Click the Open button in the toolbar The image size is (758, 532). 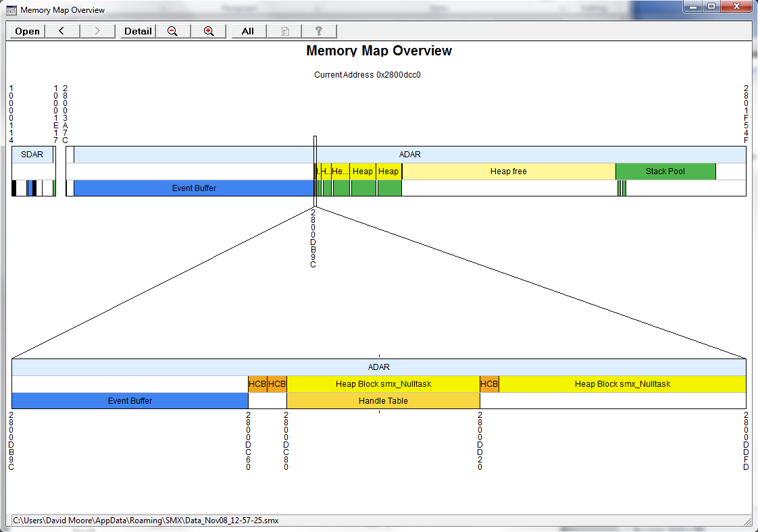[x=28, y=32]
